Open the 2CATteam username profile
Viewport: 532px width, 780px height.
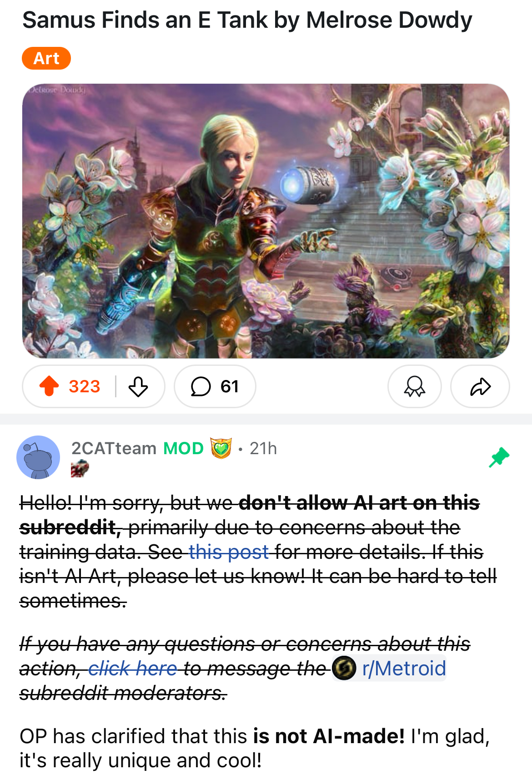pos(114,448)
